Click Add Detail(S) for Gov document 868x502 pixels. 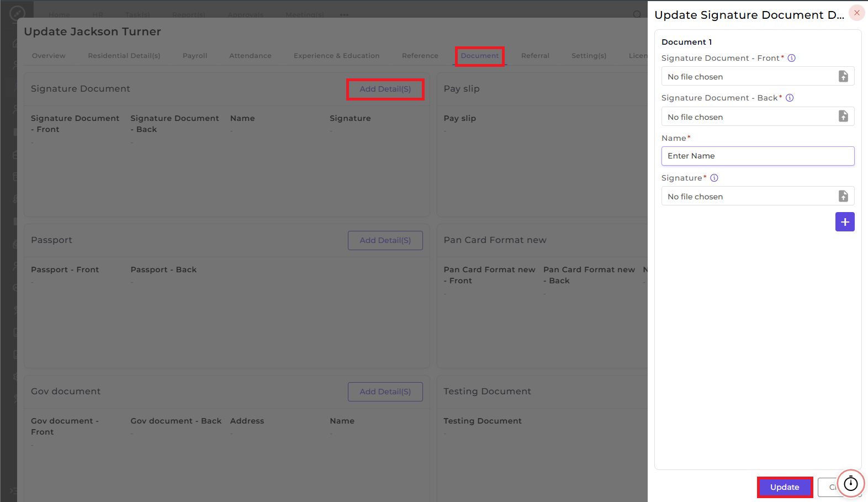point(385,392)
